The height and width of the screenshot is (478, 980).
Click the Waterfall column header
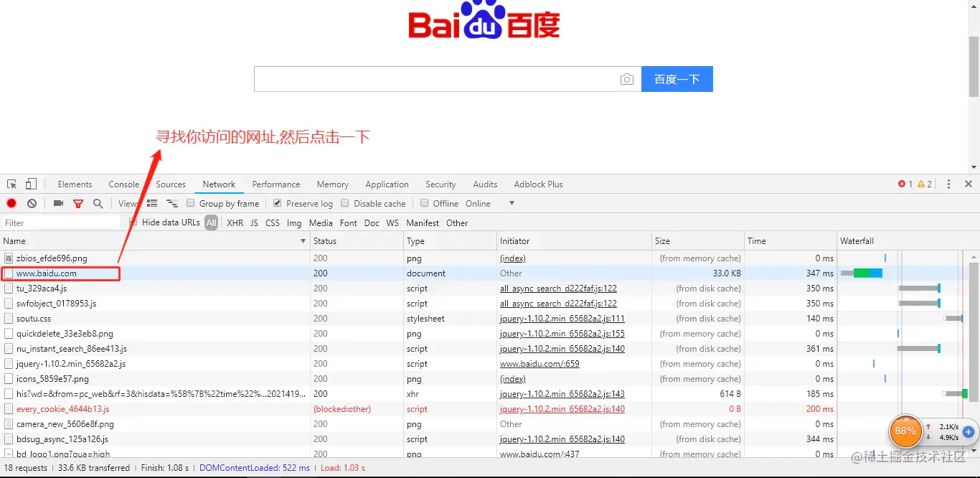coord(903,241)
